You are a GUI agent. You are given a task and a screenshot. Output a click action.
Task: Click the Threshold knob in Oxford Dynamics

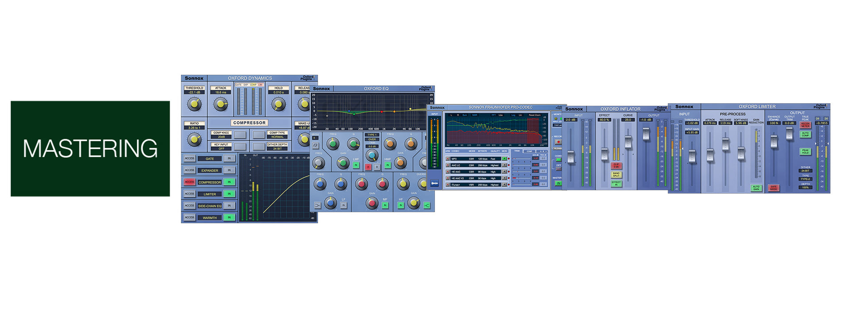(x=194, y=104)
